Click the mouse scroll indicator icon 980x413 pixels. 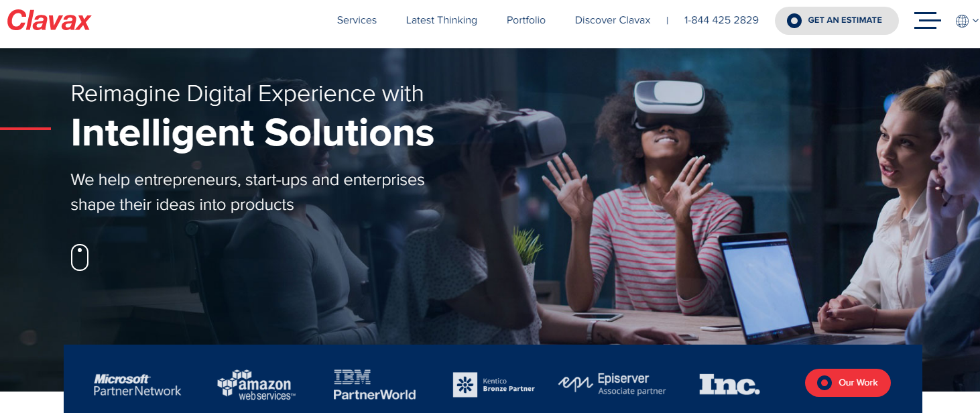click(x=80, y=257)
